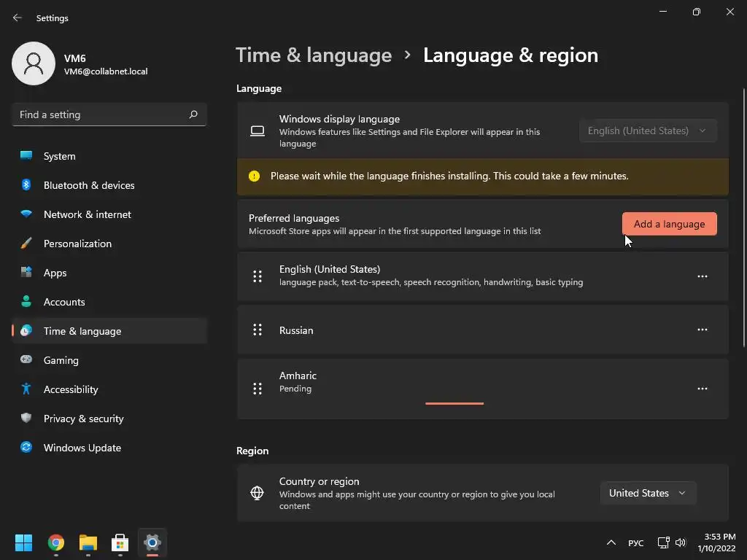
Task: Click the globe icon for Country or region
Action: [257, 493]
